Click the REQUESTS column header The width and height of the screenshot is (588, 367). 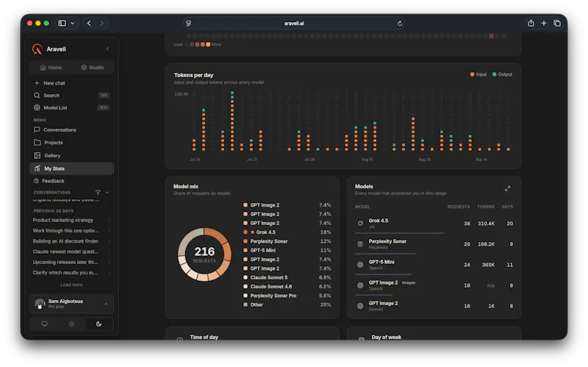tap(458, 207)
